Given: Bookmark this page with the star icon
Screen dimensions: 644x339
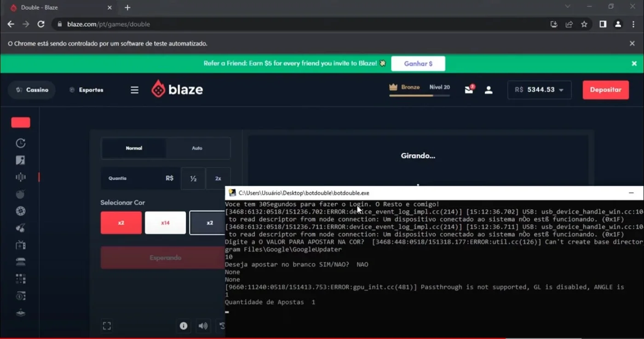Looking at the screenshot, I should pyautogui.click(x=584, y=24).
